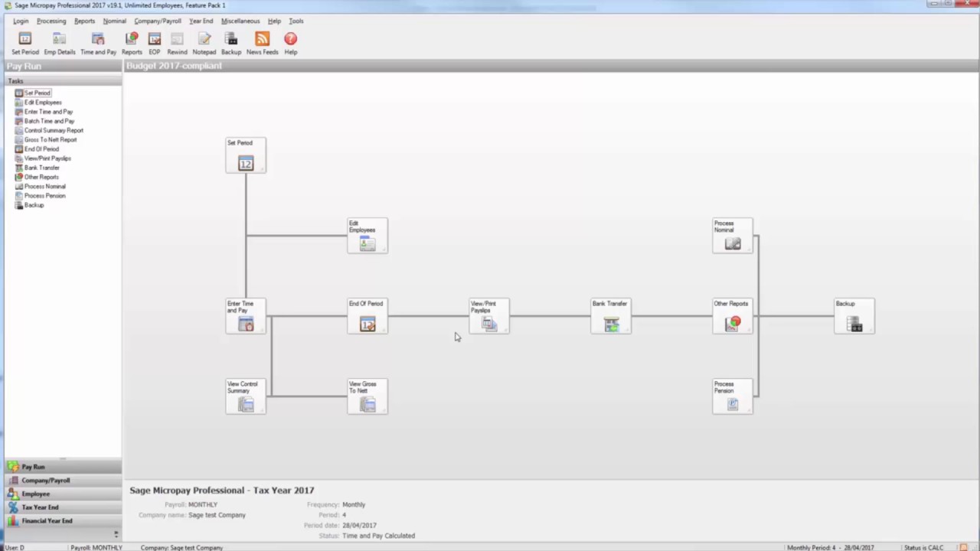
Task: Click the Status is CALC status entry
Action: click(924, 547)
